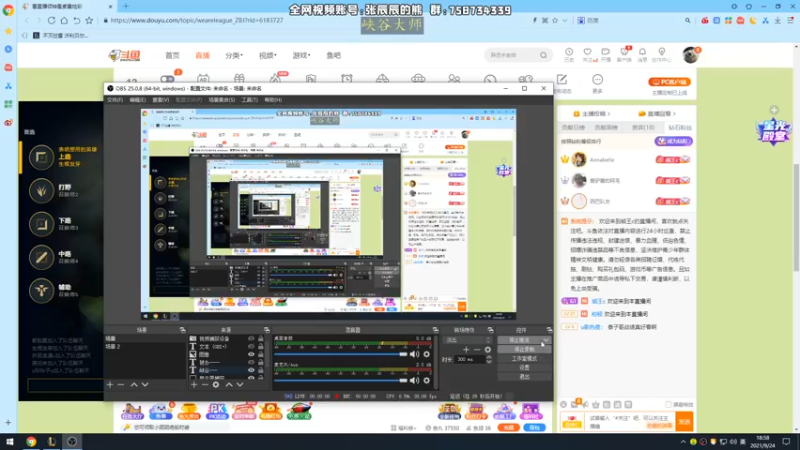Open desktop audio gear settings in mixer
Image resolution: width=800 pixels, height=450 pixels.
click(427, 354)
